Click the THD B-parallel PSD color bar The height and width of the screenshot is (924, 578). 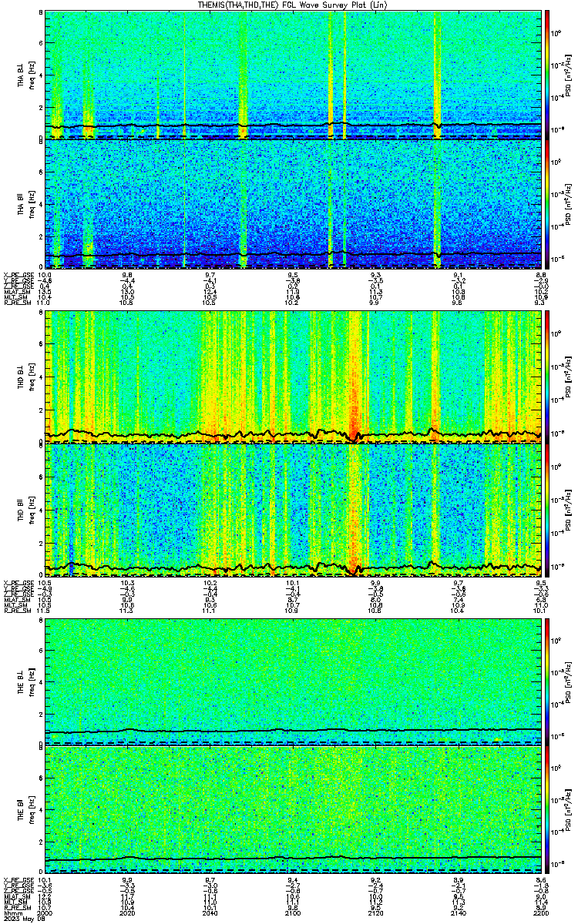548,510
